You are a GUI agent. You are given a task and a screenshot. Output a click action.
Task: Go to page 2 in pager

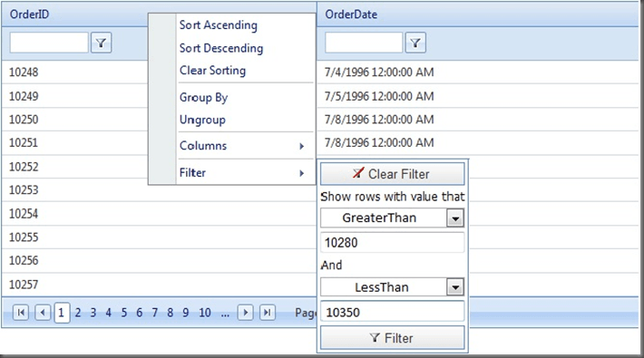coord(78,313)
